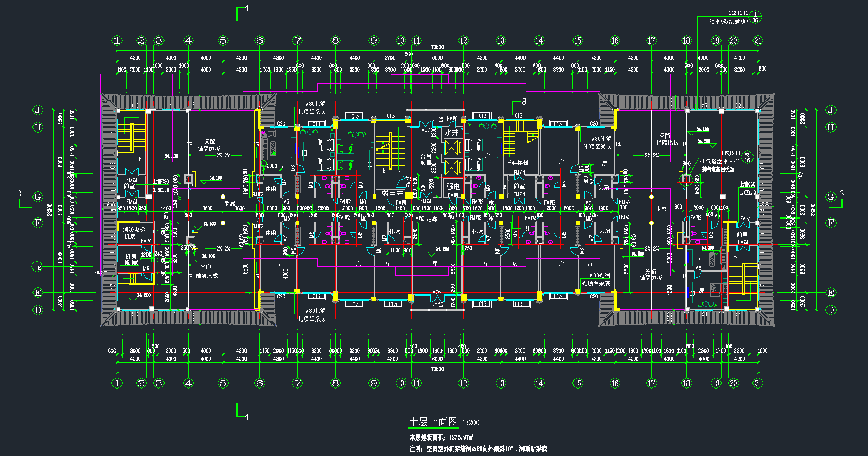Select the 1:200 scale text
The width and height of the screenshot is (868, 456).
tap(470, 423)
